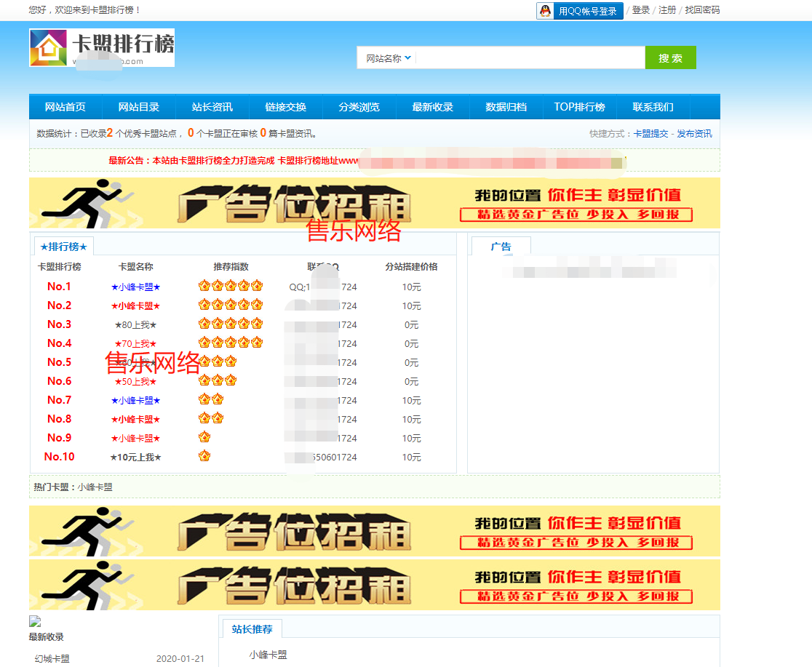Open 网站目录 in the navigation bar
This screenshot has height=667, width=812.
click(x=139, y=107)
